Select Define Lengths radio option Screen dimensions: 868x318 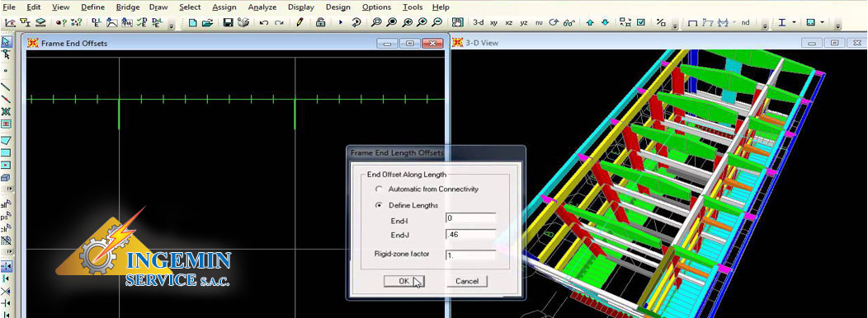click(379, 205)
